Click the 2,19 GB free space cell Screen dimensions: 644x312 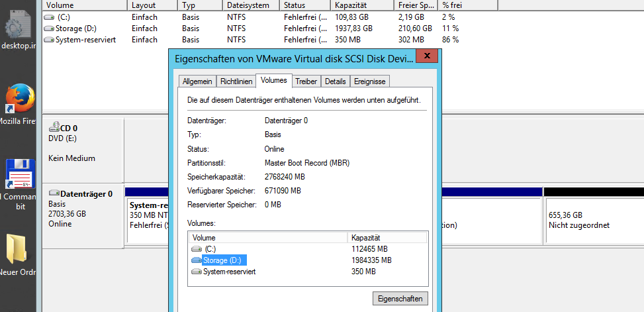[x=411, y=18]
